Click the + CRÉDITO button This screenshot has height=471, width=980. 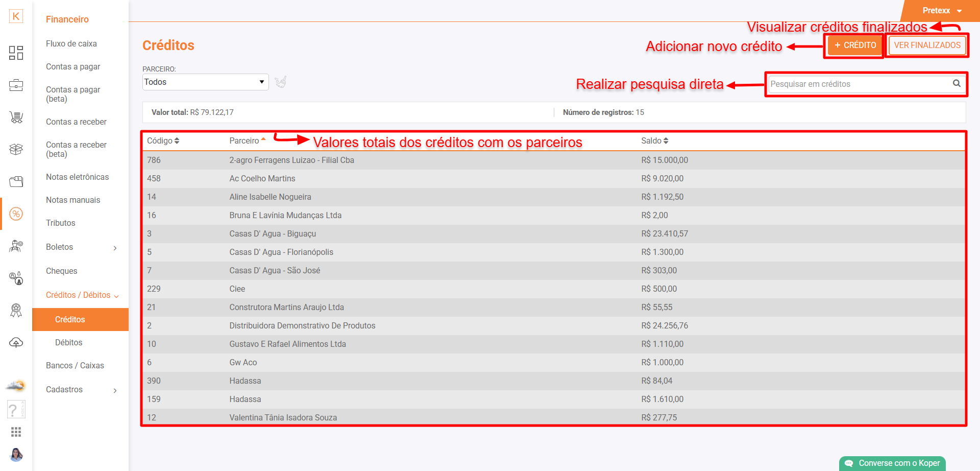click(x=855, y=45)
